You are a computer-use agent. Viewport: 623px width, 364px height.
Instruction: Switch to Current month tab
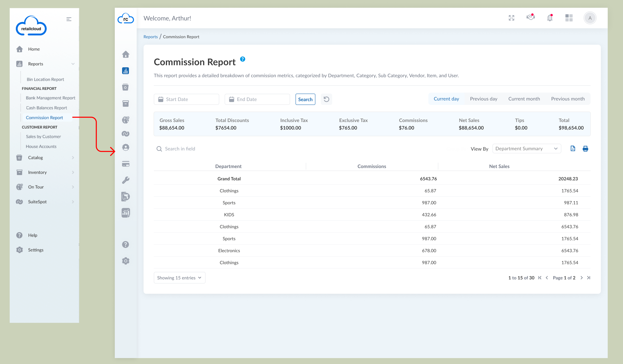point(524,99)
